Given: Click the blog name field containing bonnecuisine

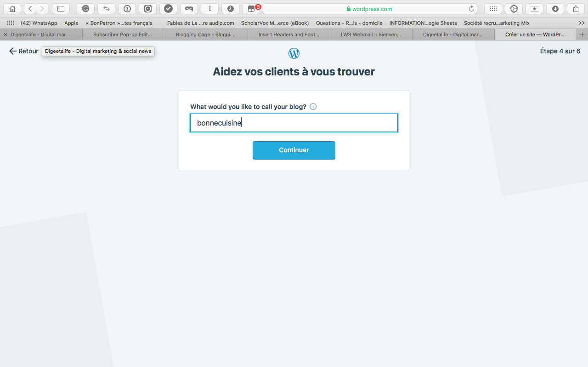Looking at the screenshot, I should click(294, 123).
